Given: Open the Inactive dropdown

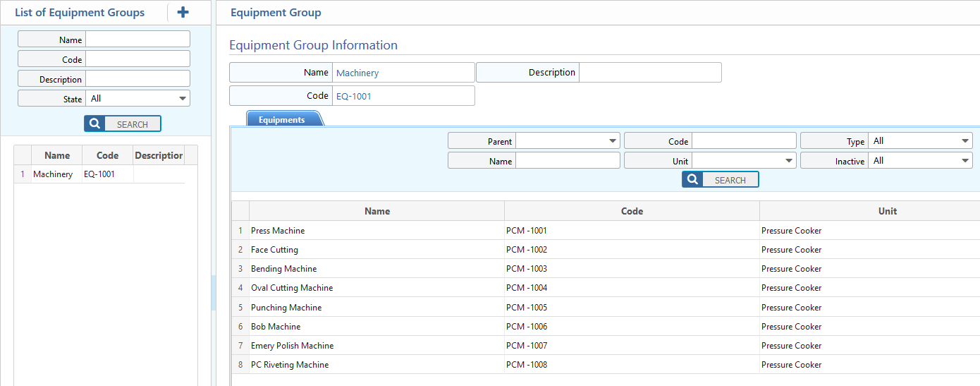Looking at the screenshot, I should (x=920, y=161).
